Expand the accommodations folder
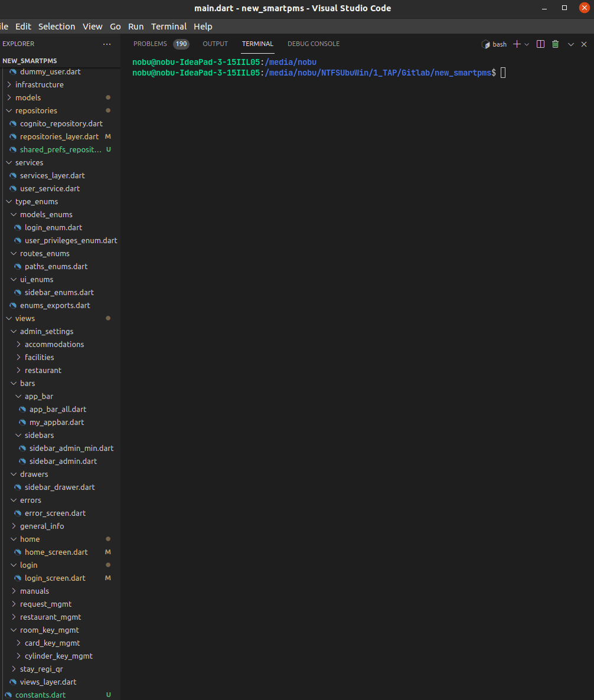This screenshot has height=700, width=594. (x=54, y=344)
